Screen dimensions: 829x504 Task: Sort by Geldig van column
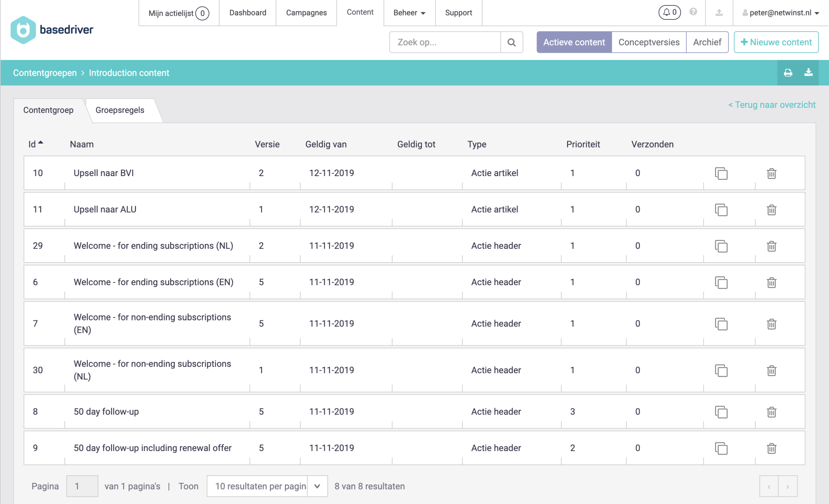326,144
